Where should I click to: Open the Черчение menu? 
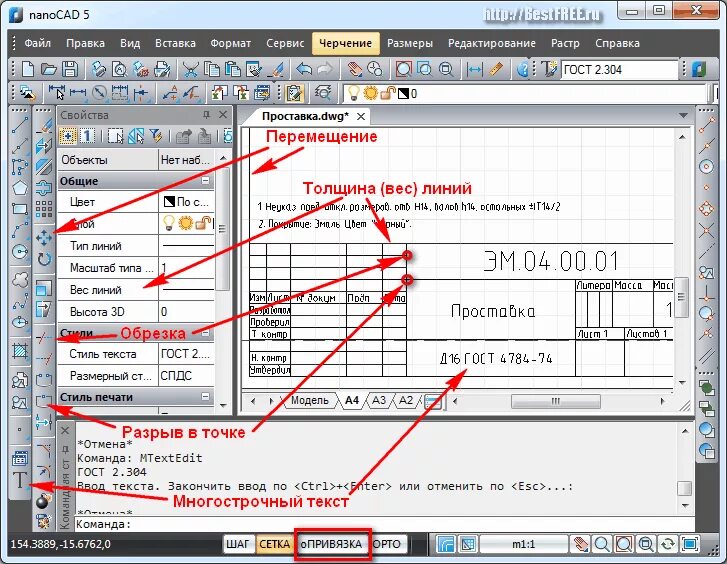[x=345, y=43]
